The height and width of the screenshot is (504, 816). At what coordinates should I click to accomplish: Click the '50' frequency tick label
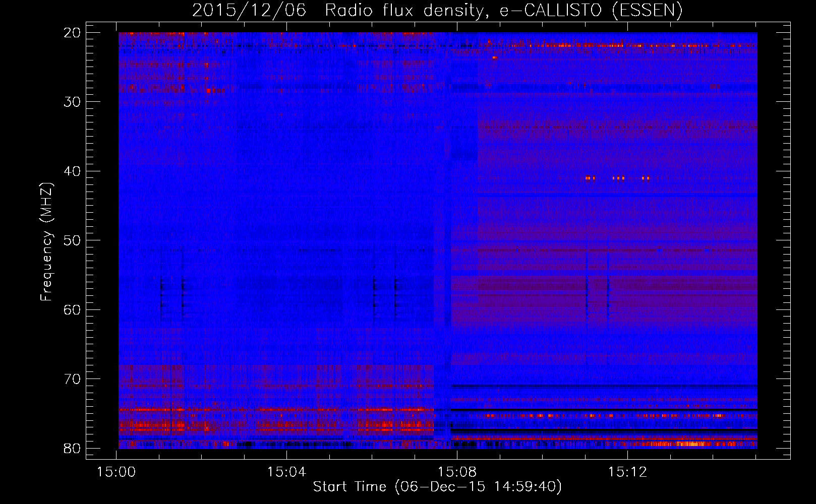73,240
